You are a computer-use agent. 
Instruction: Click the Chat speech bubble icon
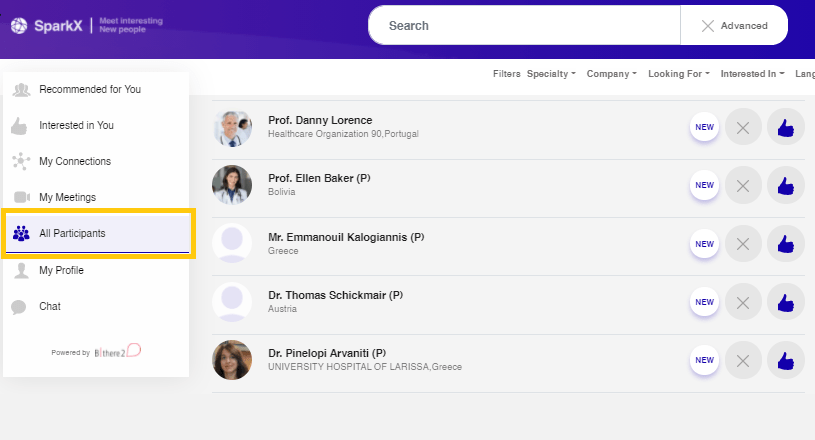click(19, 307)
